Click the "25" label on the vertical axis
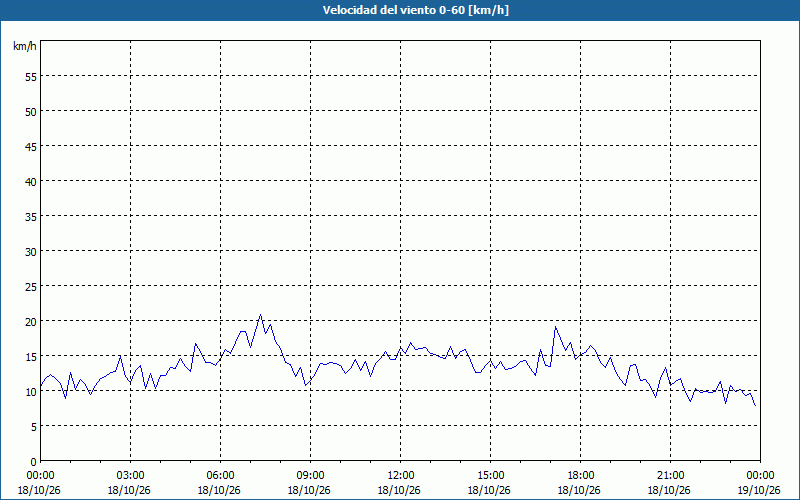This screenshot has width=800, height=500. 31,287
